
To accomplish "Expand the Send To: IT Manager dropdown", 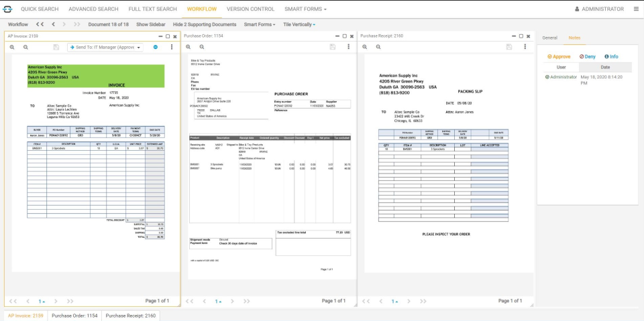I will 105,48.
